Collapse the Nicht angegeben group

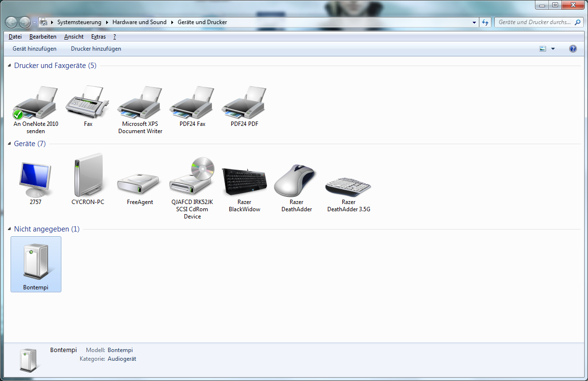(10, 229)
